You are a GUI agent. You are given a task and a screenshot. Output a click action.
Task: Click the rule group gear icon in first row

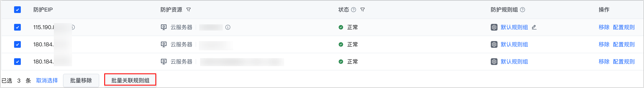494,27
